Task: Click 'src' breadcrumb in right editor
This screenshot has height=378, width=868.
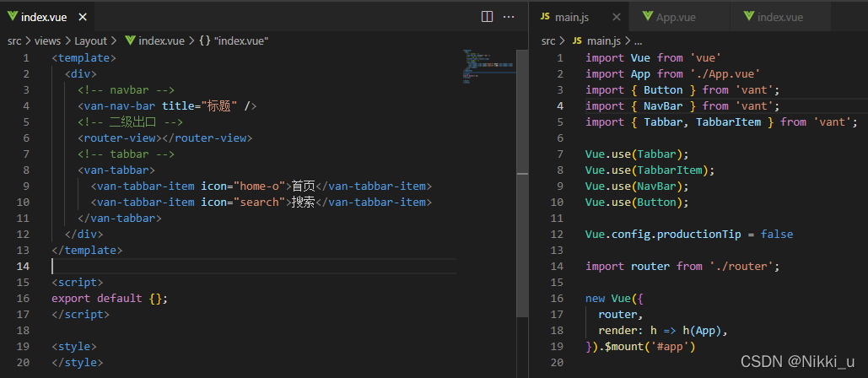Action: pyautogui.click(x=548, y=41)
